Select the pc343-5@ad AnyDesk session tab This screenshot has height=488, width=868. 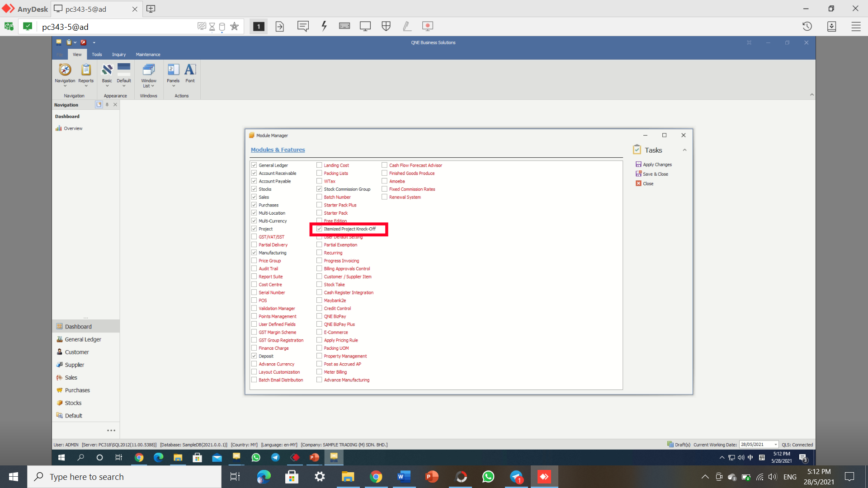[96, 9]
